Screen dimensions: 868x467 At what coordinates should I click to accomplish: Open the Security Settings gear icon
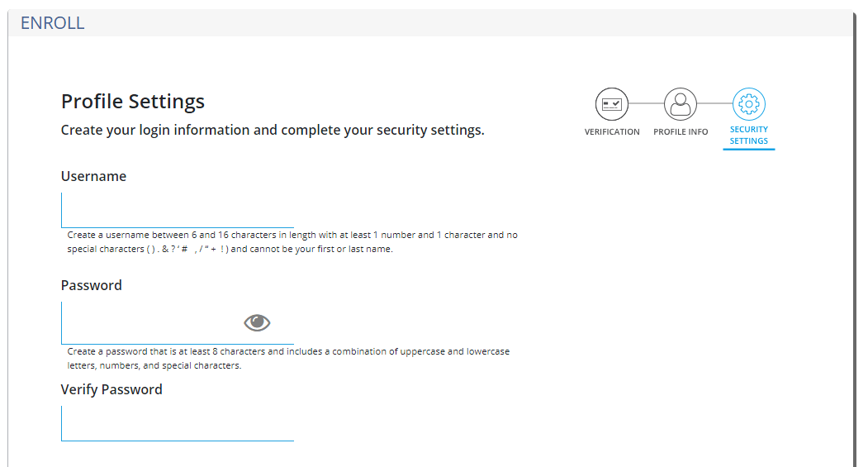click(749, 103)
